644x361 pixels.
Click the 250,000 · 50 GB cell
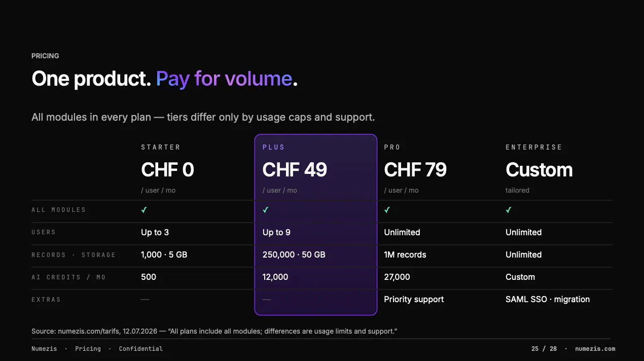point(294,255)
